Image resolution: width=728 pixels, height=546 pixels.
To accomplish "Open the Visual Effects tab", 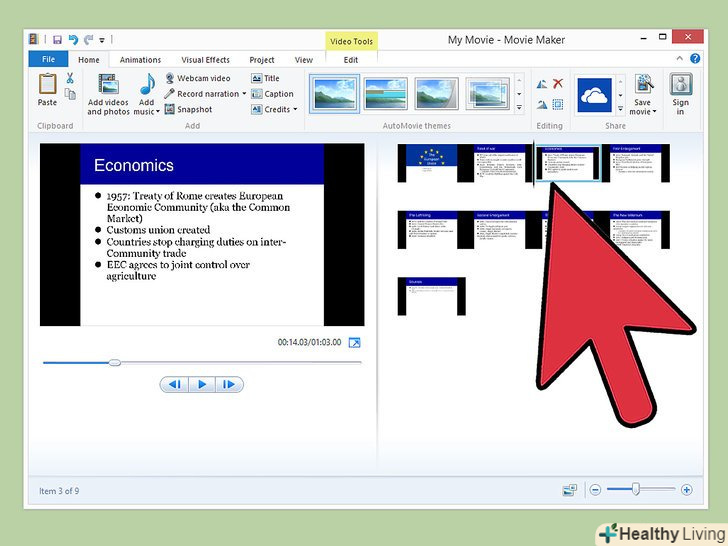I will pyautogui.click(x=205, y=60).
